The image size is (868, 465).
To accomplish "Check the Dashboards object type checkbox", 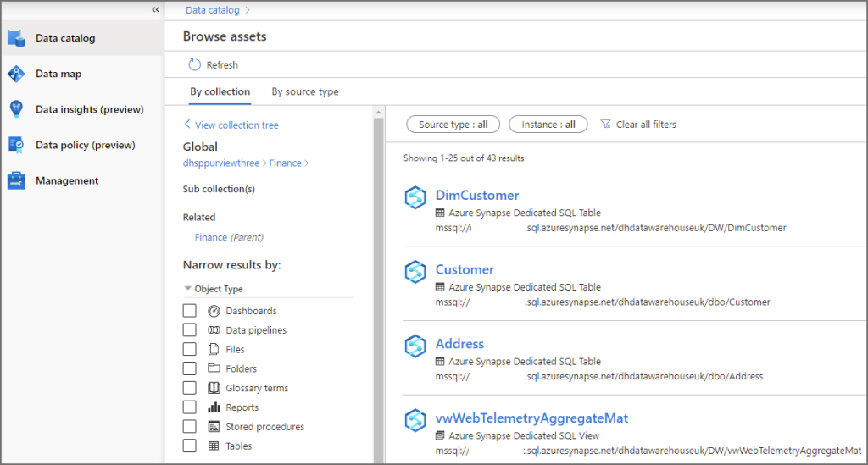I will (189, 310).
